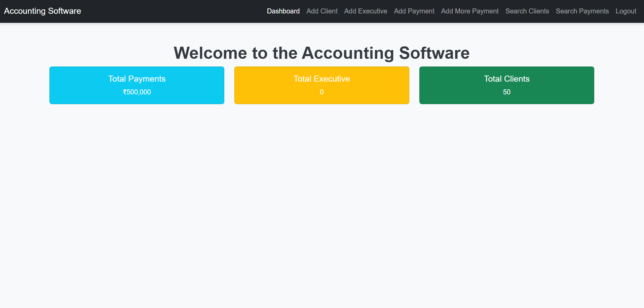Click the dark navigation bar
Viewport: 644px width, 308px height.
(x=168, y=11)
